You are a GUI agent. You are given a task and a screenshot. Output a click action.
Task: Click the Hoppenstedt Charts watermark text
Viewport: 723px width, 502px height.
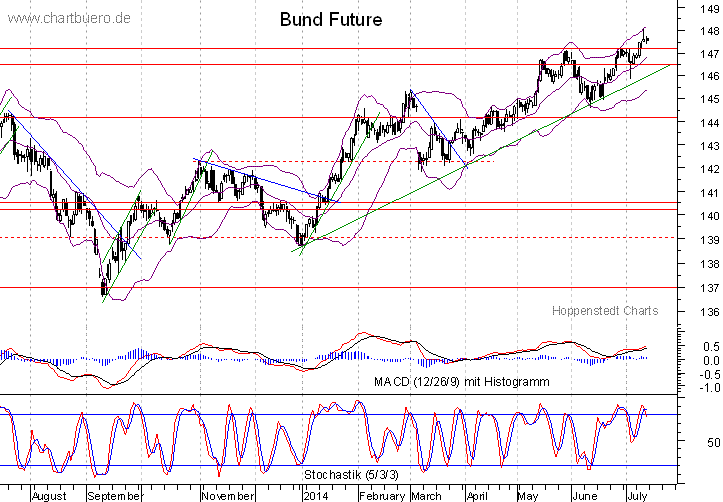pos(605,310)
